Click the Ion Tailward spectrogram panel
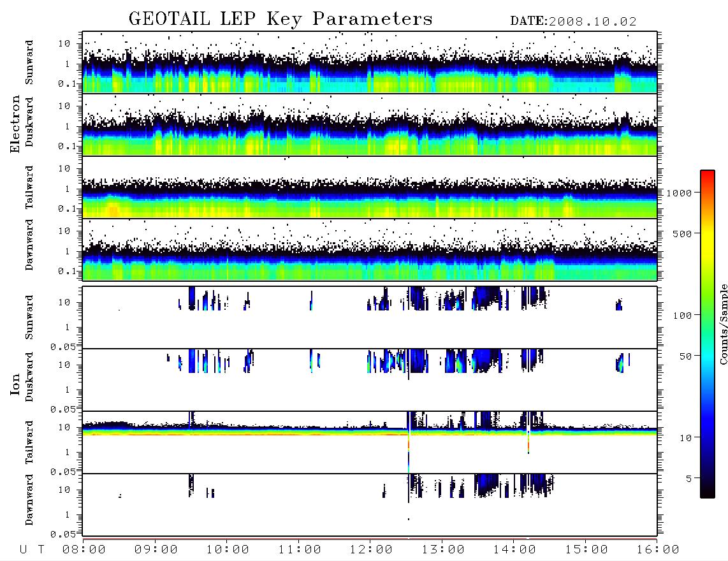The width and height of the screenshot is (728, 561). pos(370,442)
